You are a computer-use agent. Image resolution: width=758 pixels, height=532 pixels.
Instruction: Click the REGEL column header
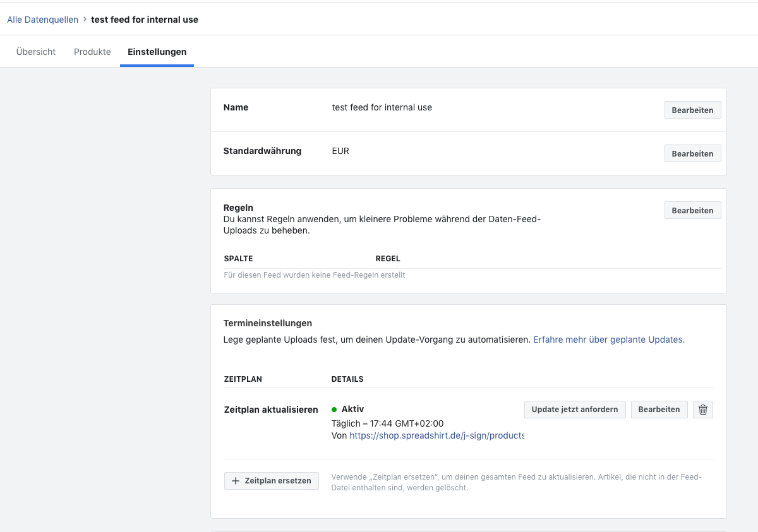click(388, 259)
